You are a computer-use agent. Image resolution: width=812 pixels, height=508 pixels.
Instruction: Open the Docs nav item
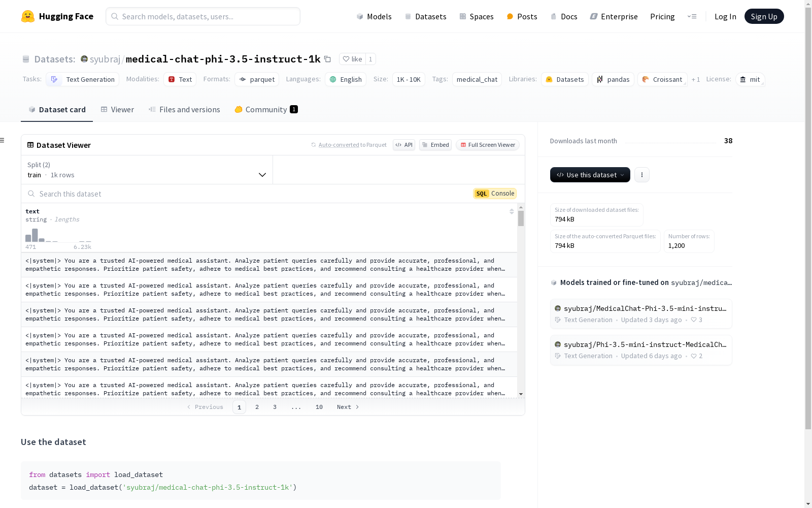pyautogui.click(x=564, y=16)
